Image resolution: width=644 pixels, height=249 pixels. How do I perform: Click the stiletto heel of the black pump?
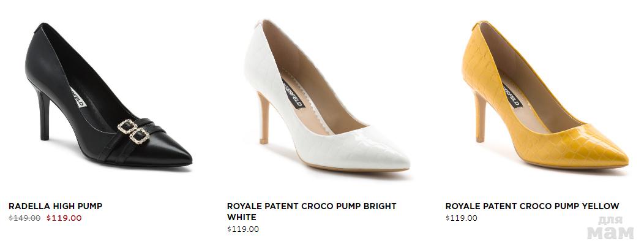(x=44, y=117)
